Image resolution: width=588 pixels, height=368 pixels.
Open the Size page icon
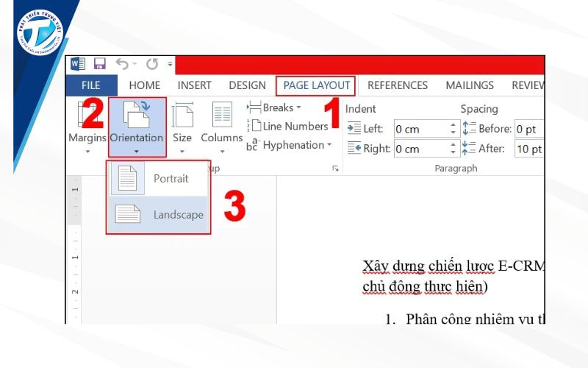pyautogui.click(x=182, y=116)
